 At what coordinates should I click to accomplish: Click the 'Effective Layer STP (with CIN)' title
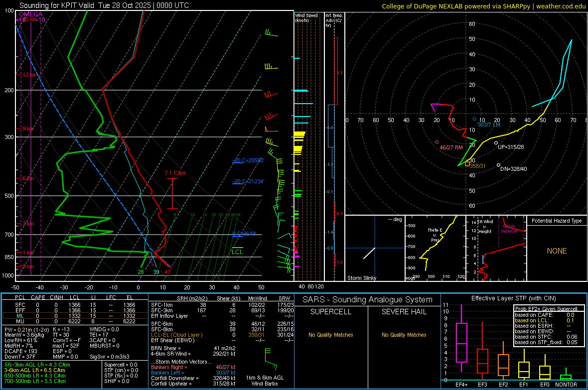click(x=513, y=298)
